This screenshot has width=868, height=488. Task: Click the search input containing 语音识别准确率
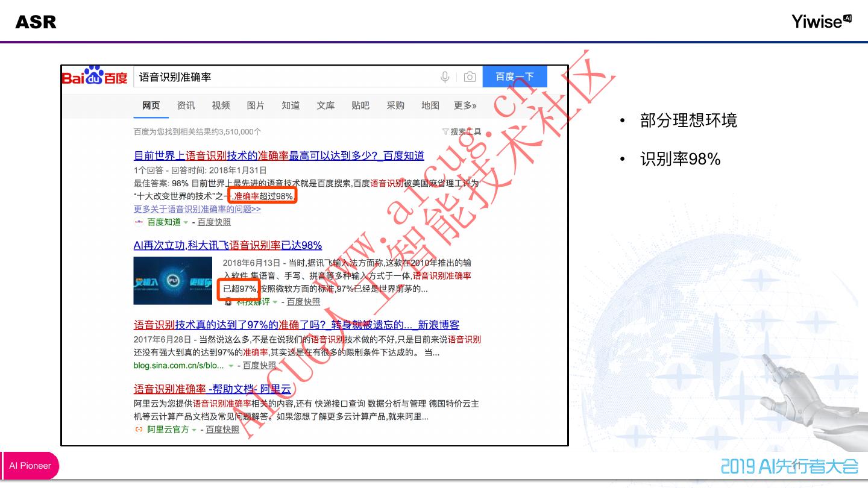(283, 77)
